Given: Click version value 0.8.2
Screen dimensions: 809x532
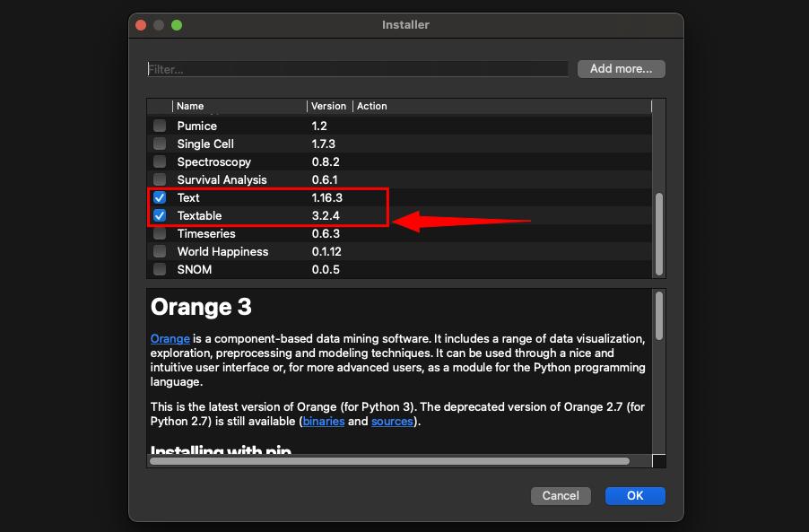Looking at the screenshot, I should coord(326,161).
